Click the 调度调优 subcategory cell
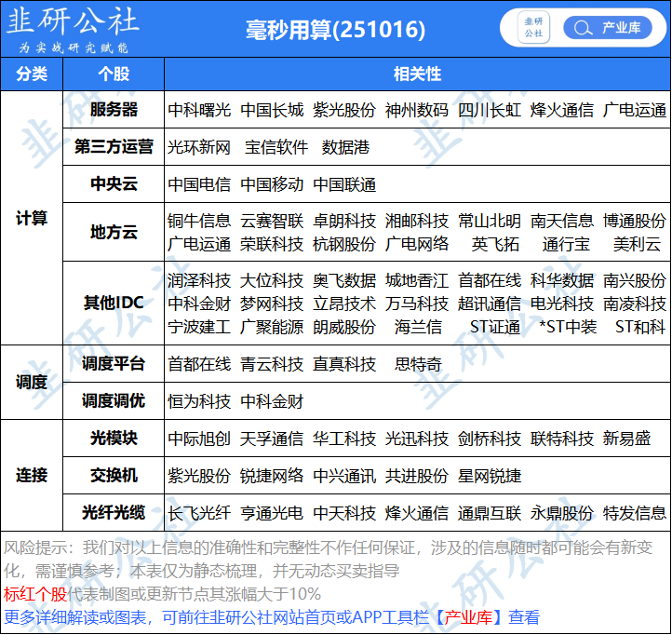Viewport: 672px width, 635px height. point(114,401)
